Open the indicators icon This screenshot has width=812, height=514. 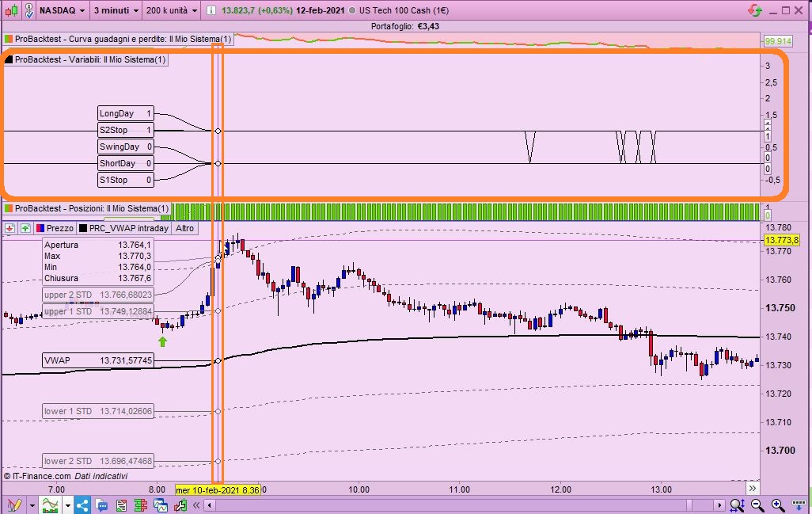coord(50,504)
